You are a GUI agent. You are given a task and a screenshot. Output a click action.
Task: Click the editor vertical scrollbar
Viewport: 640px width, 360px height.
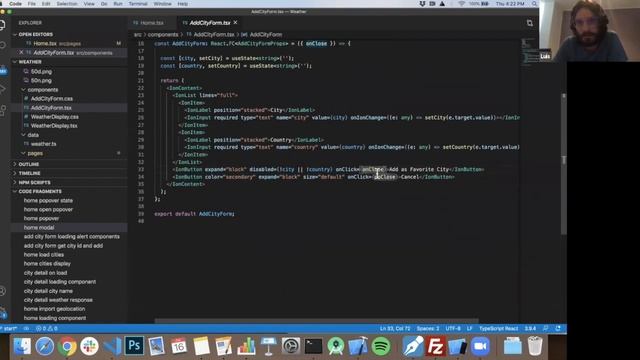point(564,164)
